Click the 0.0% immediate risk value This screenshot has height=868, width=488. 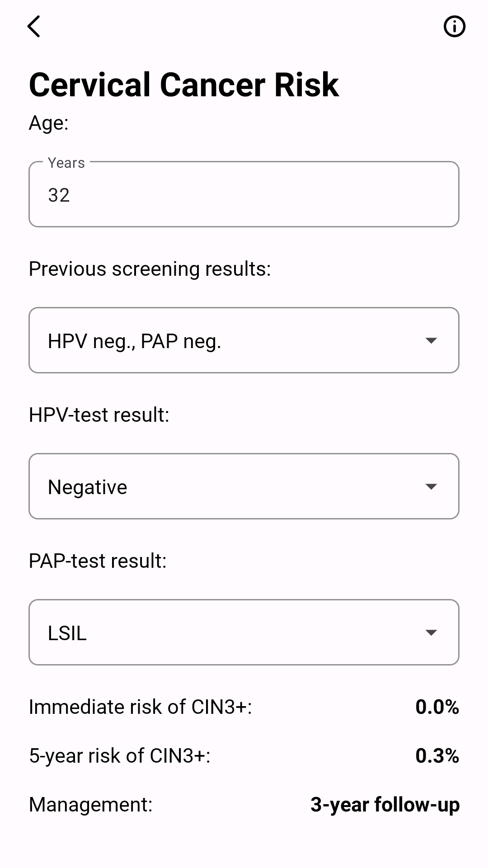[x=437, y=707]
